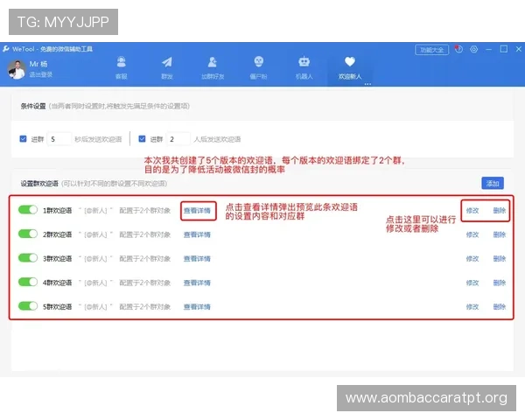Disable the 5群欢迎语 toggle switch
This screenshot has width=525, height=420.
pos(28,306)
